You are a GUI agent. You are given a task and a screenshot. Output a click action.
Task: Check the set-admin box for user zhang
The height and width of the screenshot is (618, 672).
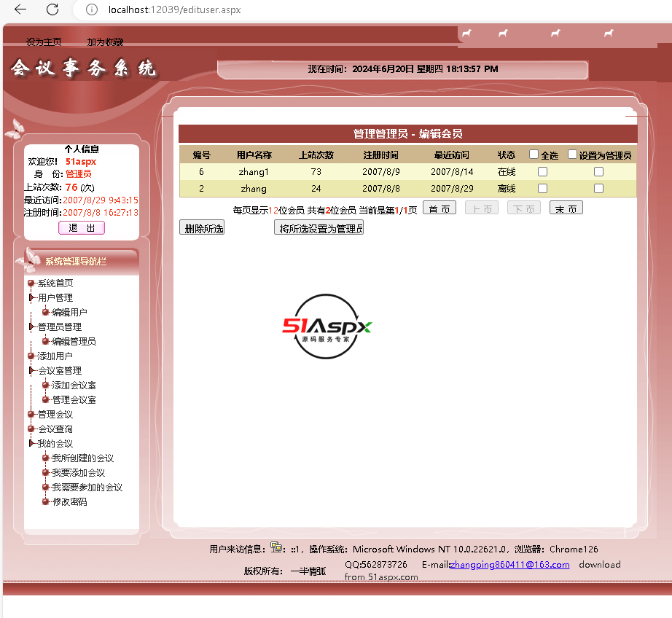598,189
